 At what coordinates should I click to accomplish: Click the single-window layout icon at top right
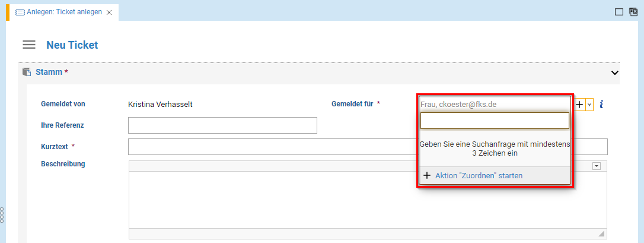(619, 11)
